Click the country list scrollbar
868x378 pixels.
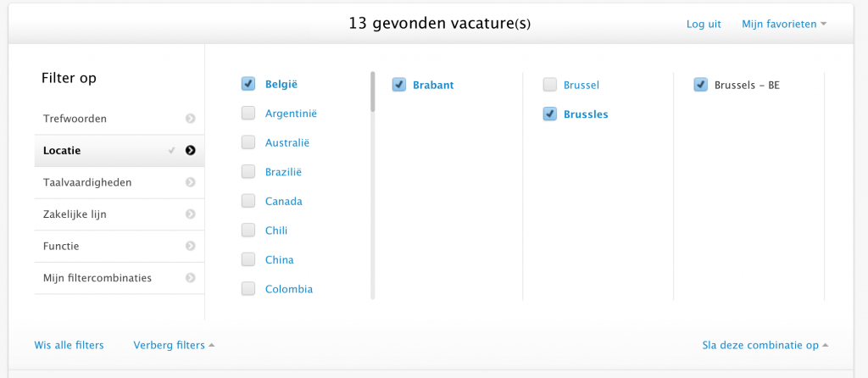(x=372, y=92)
